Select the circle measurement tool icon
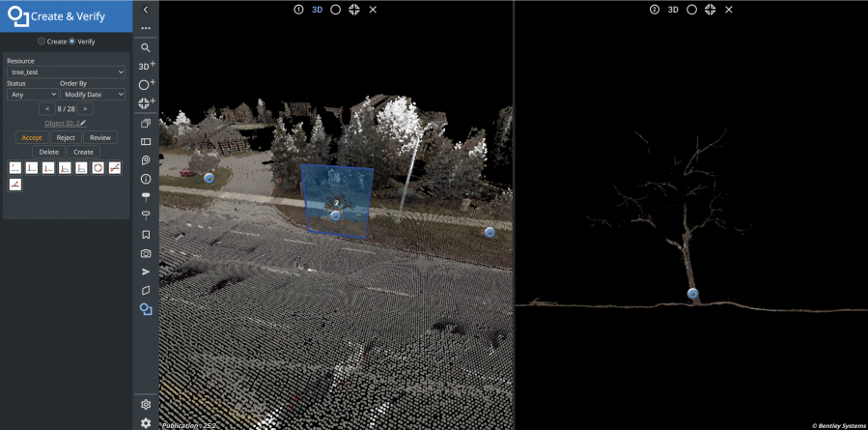The width and height of the screenshot is (868, 430). click(98, 167)
